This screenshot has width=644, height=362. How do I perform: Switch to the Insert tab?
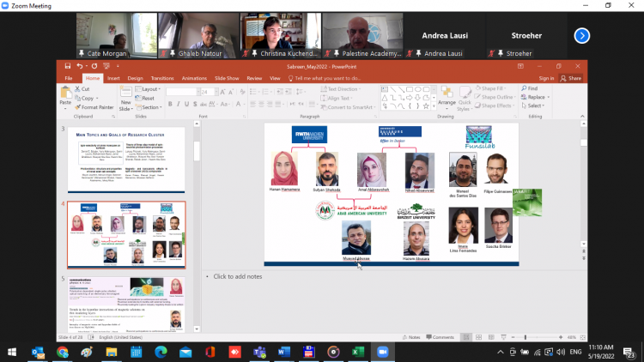(x=113, y=78)
